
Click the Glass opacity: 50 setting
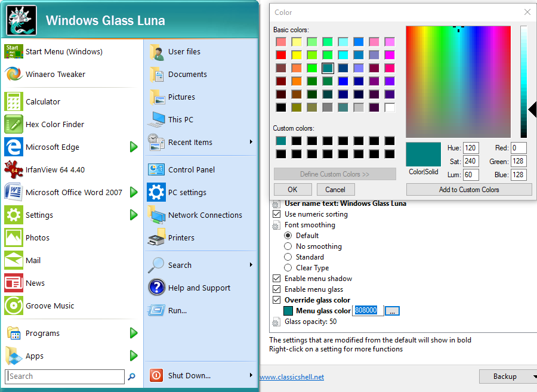tap(310, 322)
